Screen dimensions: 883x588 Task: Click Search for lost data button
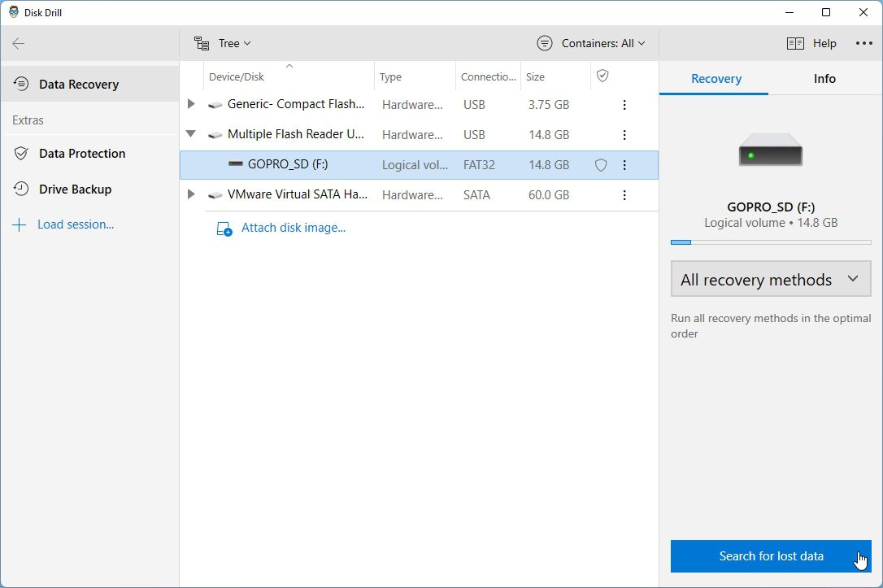(770, 556)
